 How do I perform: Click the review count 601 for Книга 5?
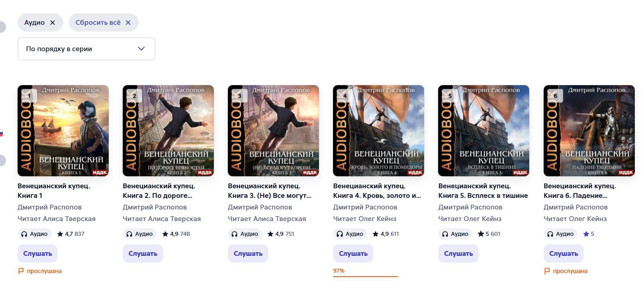pyautogui.click(x=495, y=234)
